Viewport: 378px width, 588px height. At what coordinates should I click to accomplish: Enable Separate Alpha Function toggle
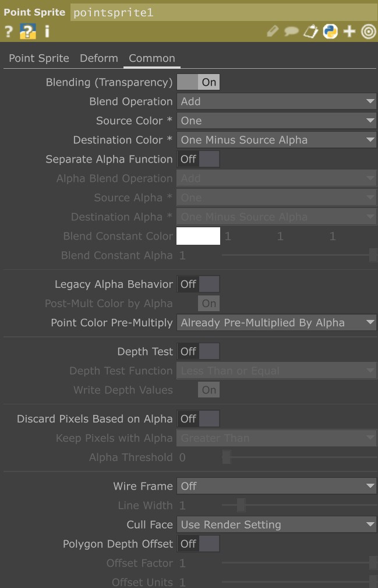tap(198, 159)
